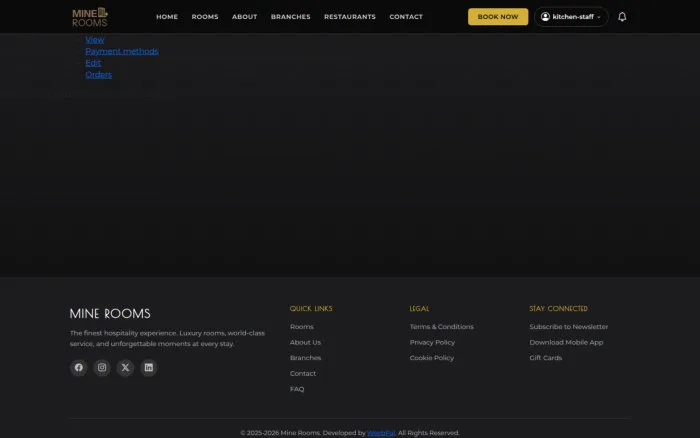Open the Payment methods link

click(x=121, y=51)
